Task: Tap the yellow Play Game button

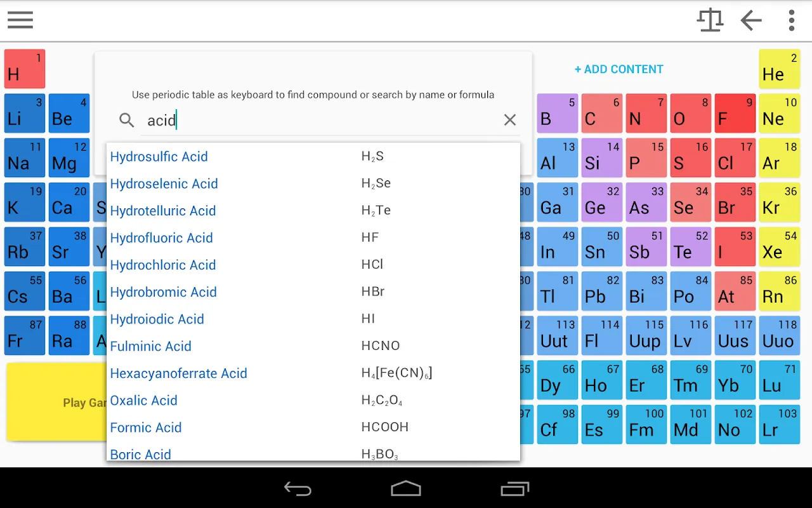Action: click(x=56, y=402)
